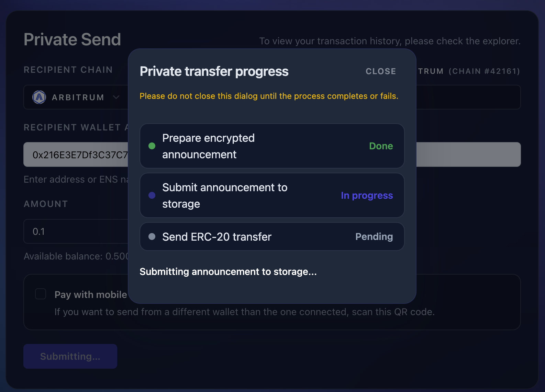Click the Done status label
This screenshot has width=545, height=392.
[x=381, y=146]
